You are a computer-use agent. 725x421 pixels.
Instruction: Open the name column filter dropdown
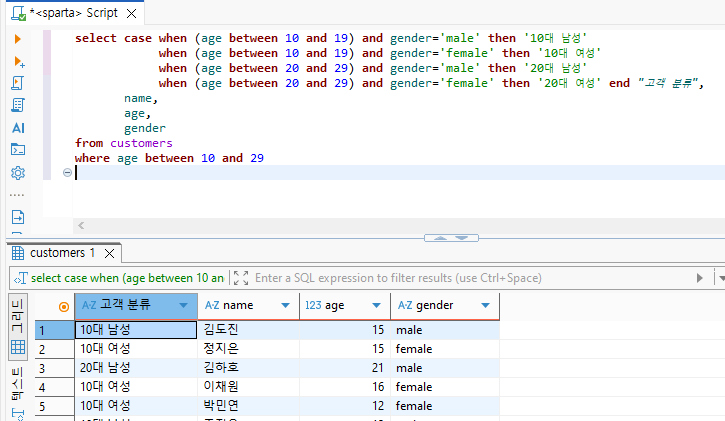[285, 305]
